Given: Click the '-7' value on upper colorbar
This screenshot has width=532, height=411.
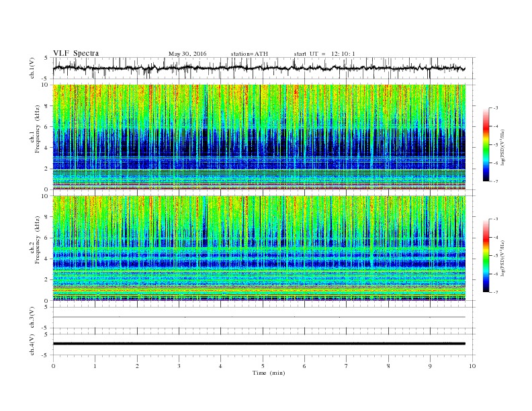Looking at the screenshot, I should 495,181.
